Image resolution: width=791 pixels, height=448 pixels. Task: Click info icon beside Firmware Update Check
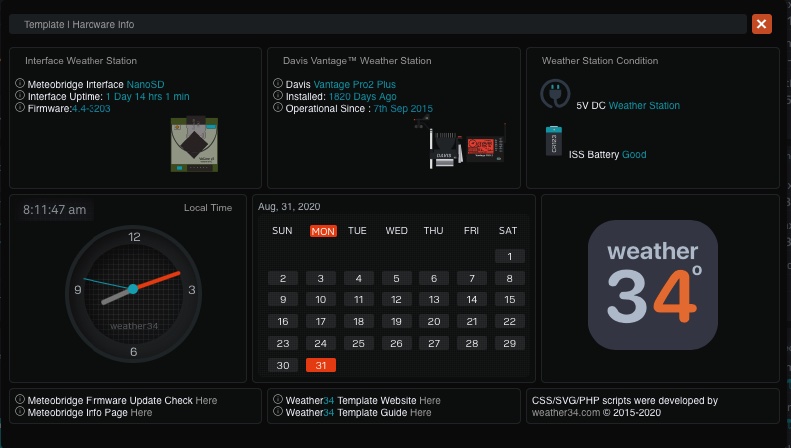(20, 399)
